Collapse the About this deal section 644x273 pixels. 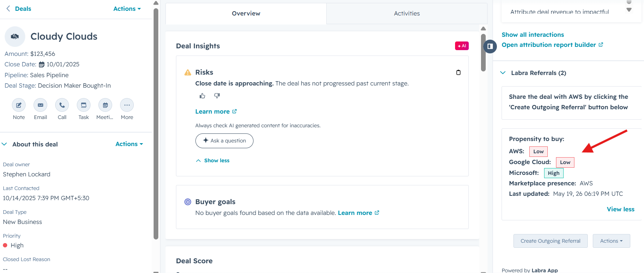[x=4, y=144]
